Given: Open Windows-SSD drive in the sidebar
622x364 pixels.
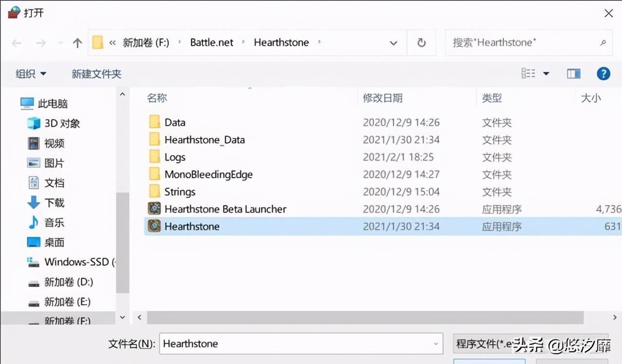Looking at the screenshot, I should click(71, 262).
